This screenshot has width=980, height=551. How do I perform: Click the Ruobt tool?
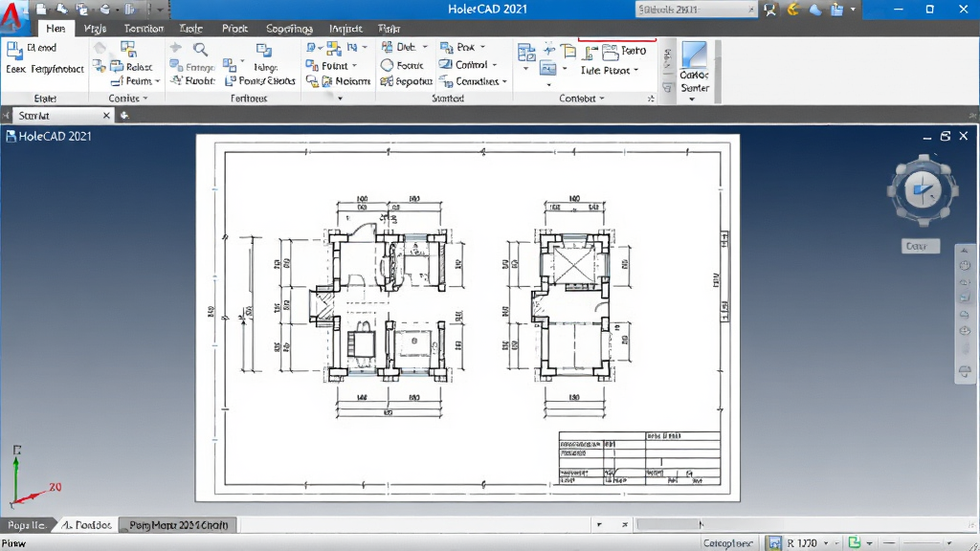(192, 80)
